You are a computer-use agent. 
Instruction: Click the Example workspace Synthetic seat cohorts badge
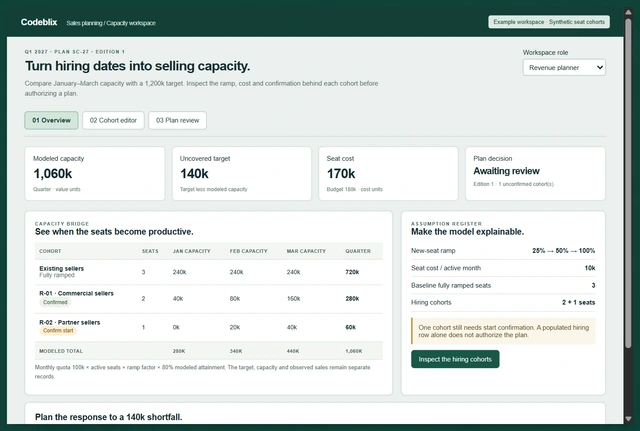click(x=549, y=22)
